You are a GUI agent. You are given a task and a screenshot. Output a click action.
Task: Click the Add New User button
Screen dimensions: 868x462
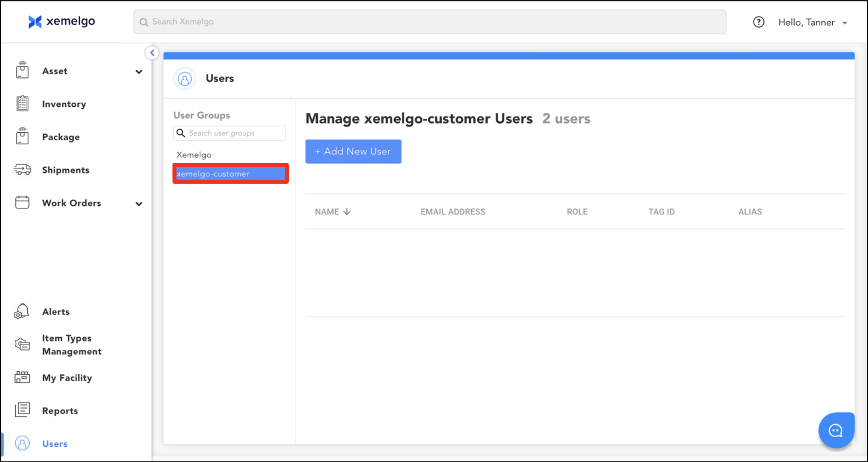pyautogui.click(x=353, y=152)
